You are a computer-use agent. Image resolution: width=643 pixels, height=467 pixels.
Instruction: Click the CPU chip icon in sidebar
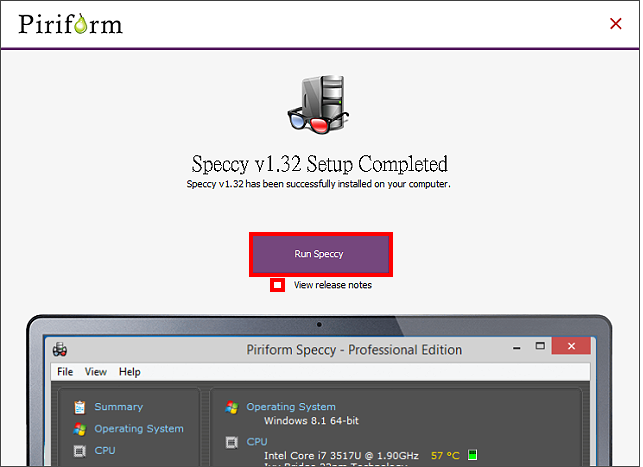point(80,451)
